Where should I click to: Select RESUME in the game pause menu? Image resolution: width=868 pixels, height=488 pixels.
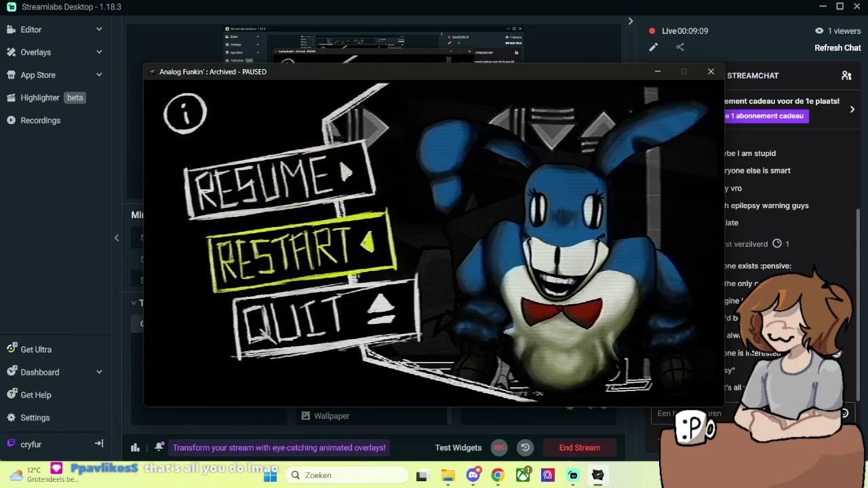279,180
